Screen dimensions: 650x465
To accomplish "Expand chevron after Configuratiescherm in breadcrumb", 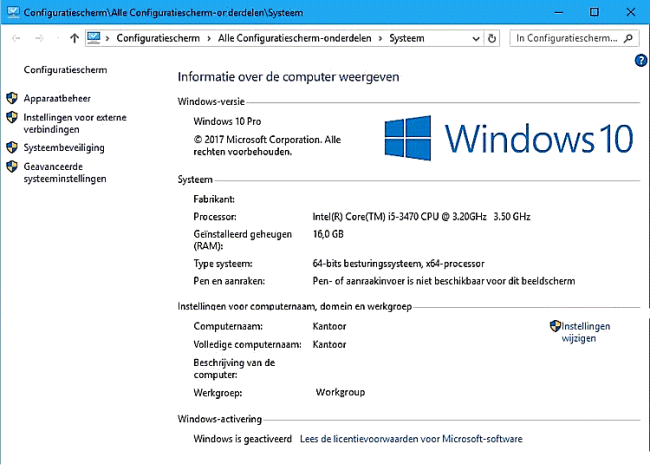I will pos(208,39).
